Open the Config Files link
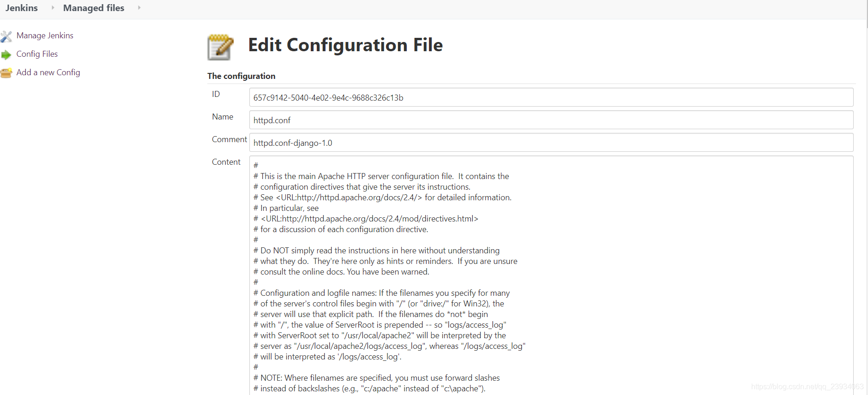This screenshot has height=395, width=868. [x=37, y=54]
